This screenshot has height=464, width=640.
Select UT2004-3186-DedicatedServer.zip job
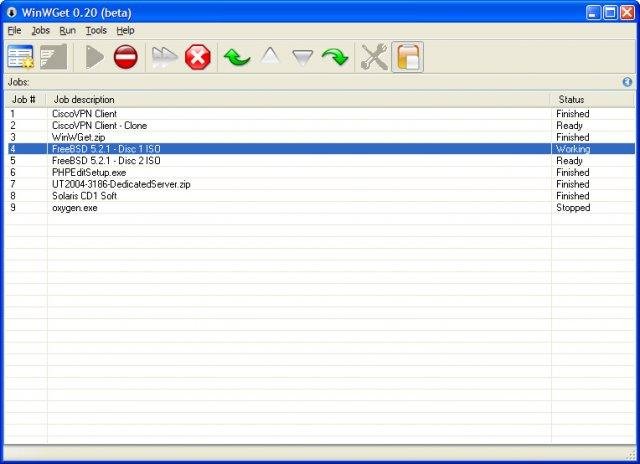[x=121, y=184]
